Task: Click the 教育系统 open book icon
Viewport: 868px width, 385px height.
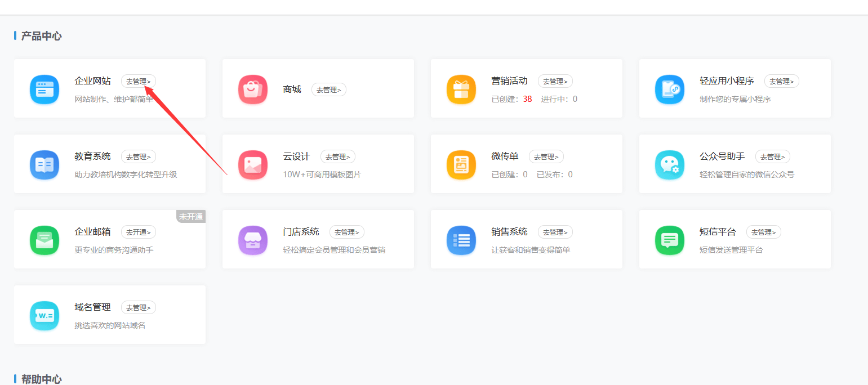Action: (44, 164)
